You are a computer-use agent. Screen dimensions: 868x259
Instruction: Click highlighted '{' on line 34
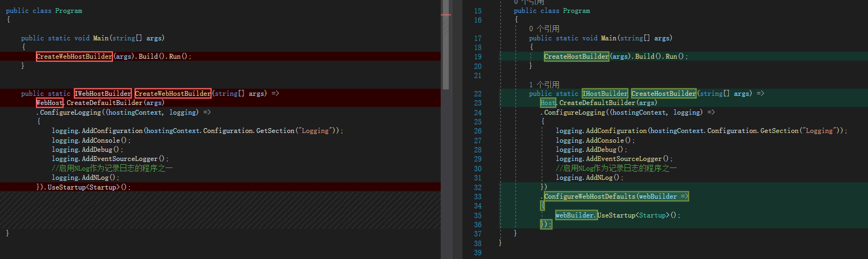click(x=543, y=206)
